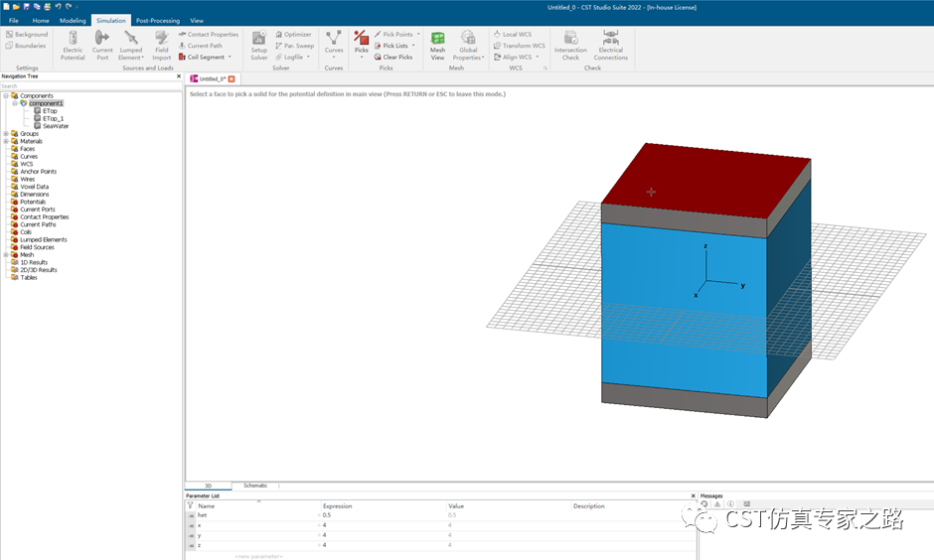Click the Navigation Tree search field
The image size is (934, 560).
(91, 86)
